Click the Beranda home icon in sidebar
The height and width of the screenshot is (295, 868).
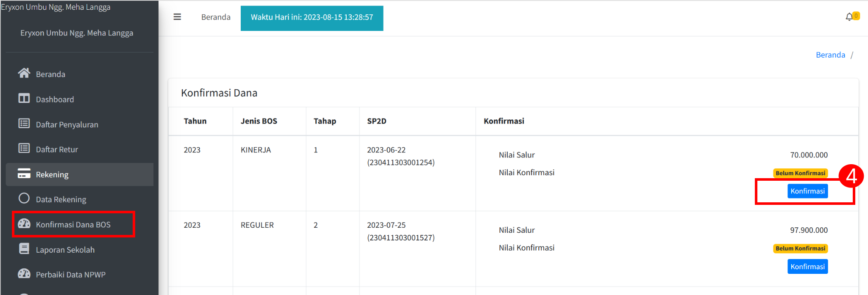(x=24, y=73)
